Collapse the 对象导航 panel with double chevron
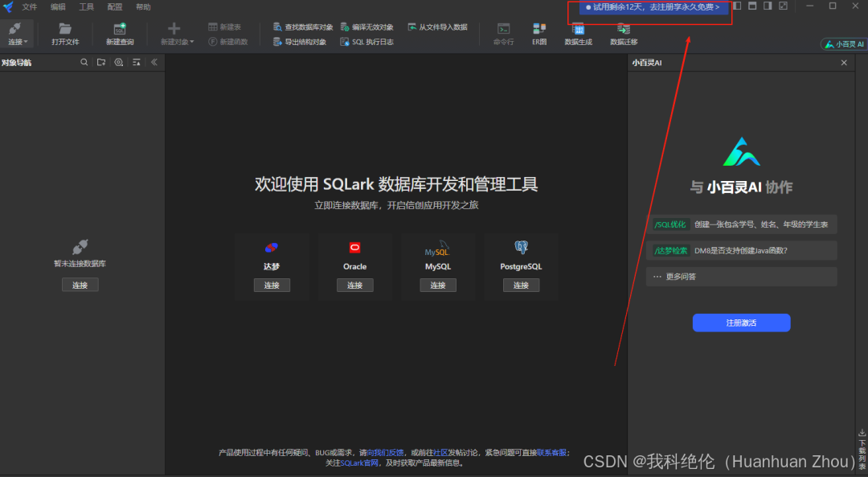The height and width of the screenshot is (477, 868). point(154,63)
